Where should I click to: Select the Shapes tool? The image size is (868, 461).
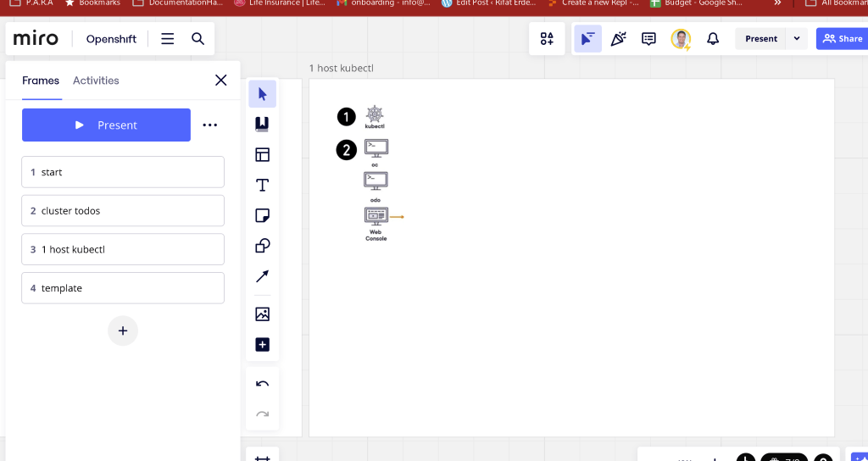(263, 246)
